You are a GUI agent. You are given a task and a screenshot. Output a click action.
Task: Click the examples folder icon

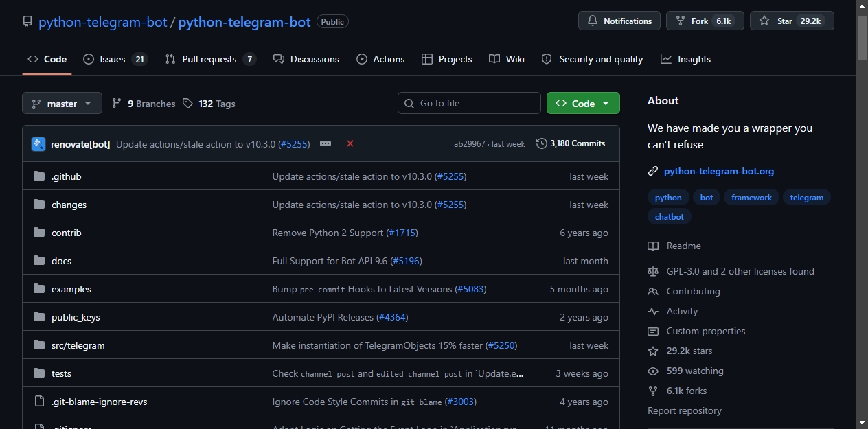click(x=39, y=289)
